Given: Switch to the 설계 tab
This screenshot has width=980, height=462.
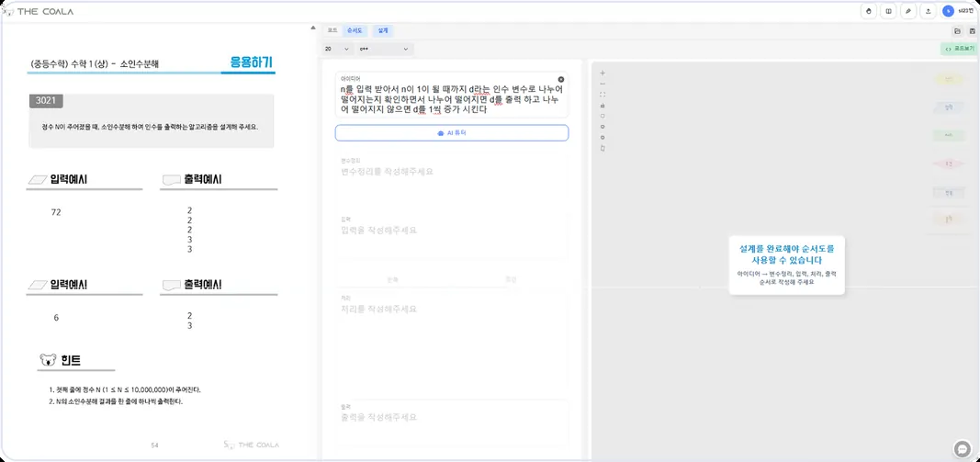Looking at the screenshot, I should (382, 30).
